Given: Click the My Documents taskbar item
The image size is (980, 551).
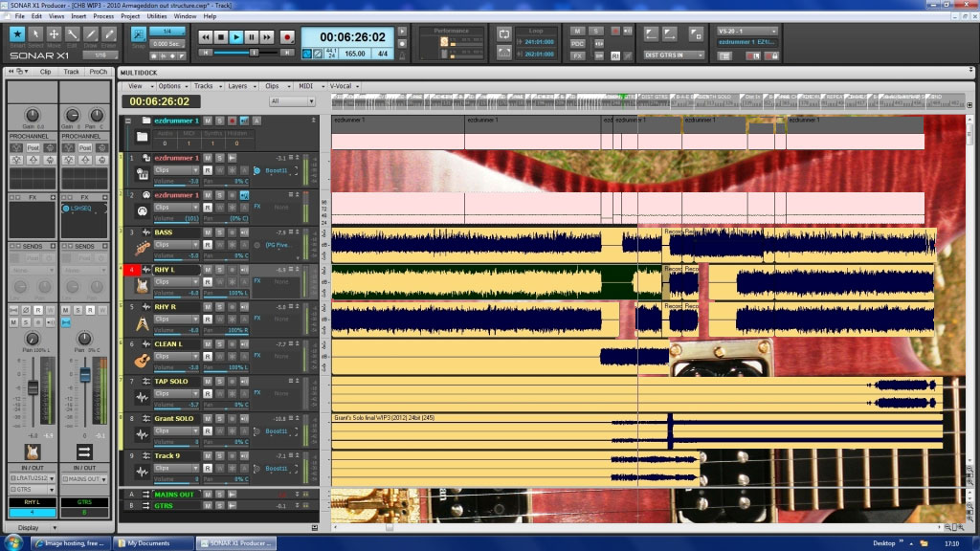Looking at the screenshot, I should (153, 543).
